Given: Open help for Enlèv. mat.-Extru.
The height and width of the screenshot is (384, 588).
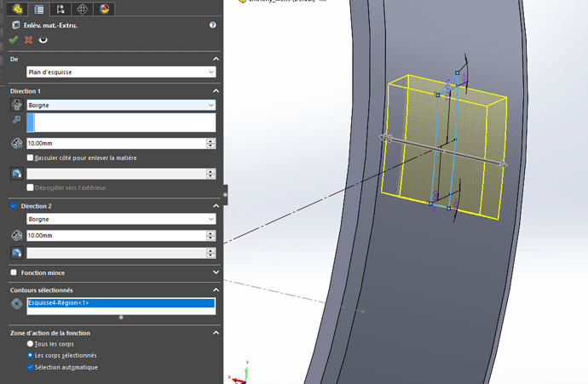Looking at the screenshot, I should [x=212, y=26].
